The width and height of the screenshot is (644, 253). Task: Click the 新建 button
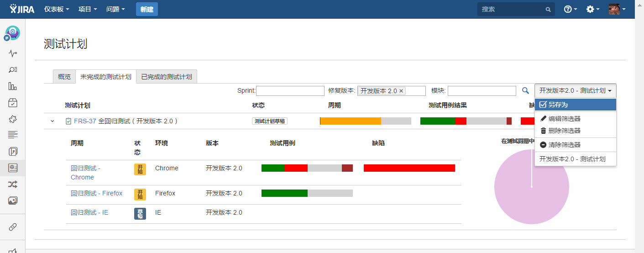coord(147,9)
